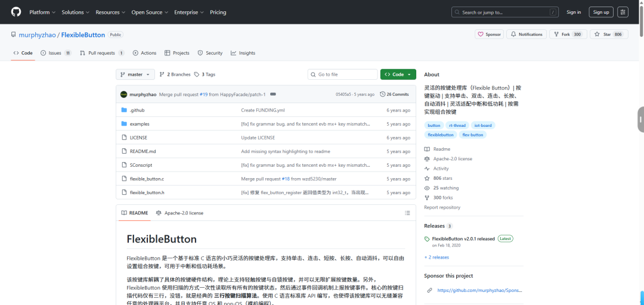Open the Pricing page
The image size is (644, 305).
point(218,13)
